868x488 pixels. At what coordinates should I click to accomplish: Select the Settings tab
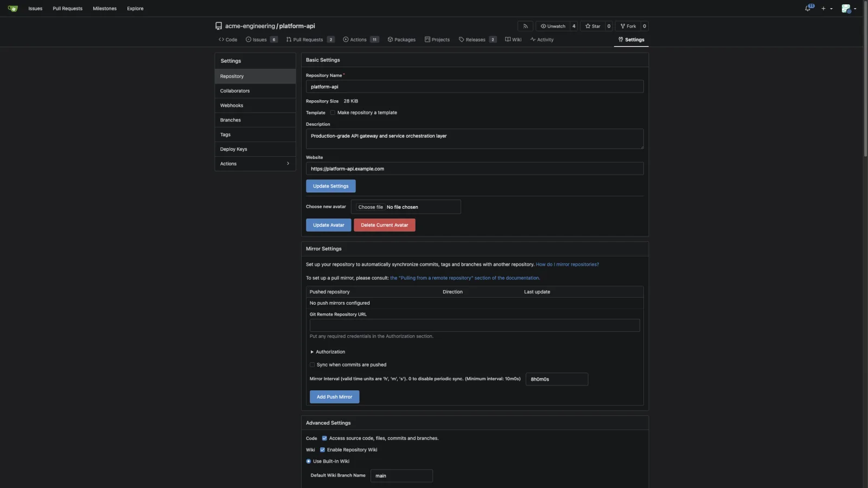pyautogui.click(x=631, y=40)
